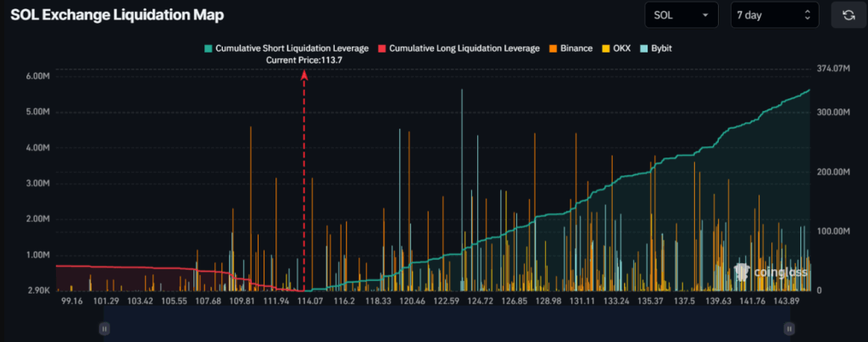868x342 pixels.
Task: Click the 114.07 price axis label
Action: tap(310, 301)
